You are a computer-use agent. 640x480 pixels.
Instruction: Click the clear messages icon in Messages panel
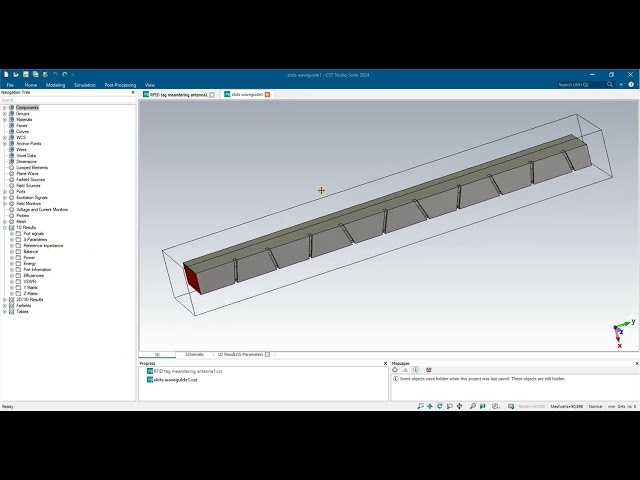click(x=429, y=370)
